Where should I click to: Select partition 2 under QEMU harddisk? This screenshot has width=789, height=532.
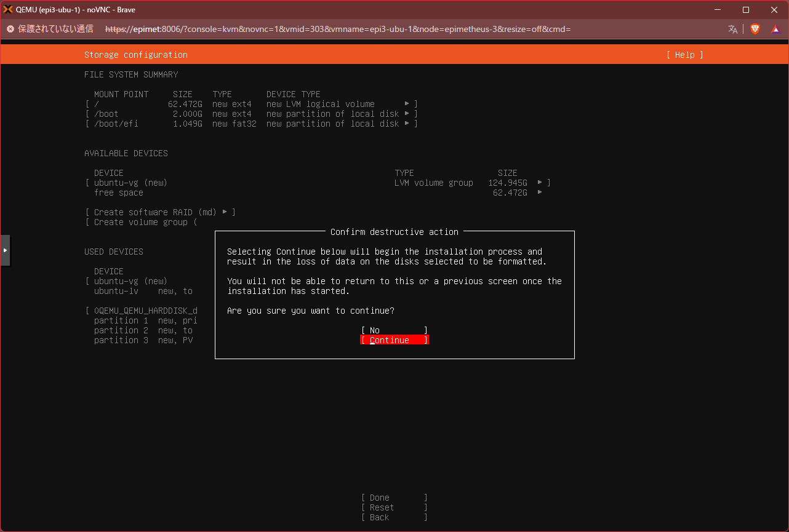coord(143,330)
